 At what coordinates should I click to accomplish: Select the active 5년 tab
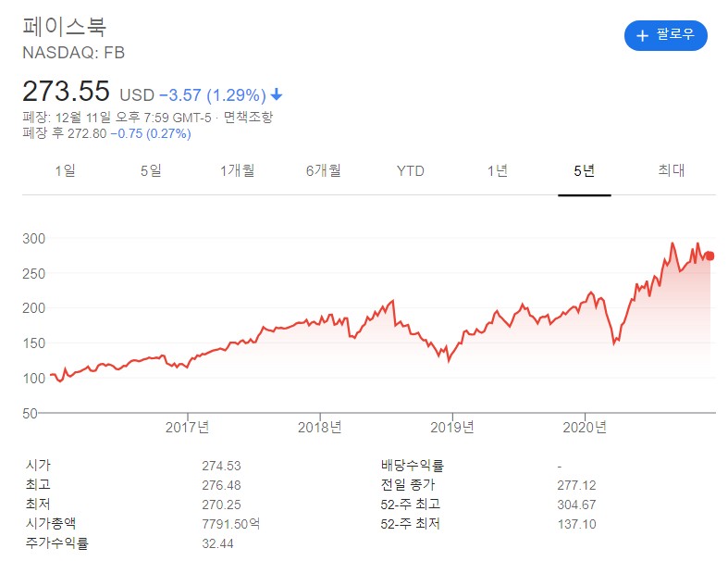coord(584,170)
